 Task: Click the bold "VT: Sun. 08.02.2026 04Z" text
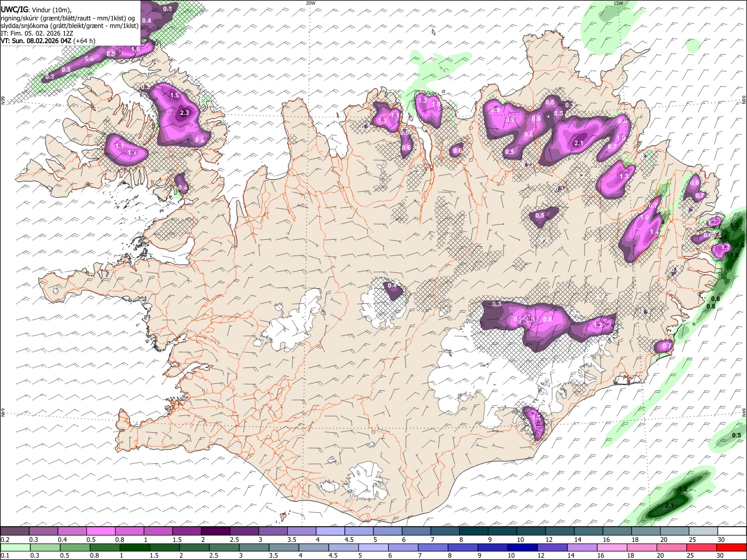pyautogui.click(x=36, y=41)
